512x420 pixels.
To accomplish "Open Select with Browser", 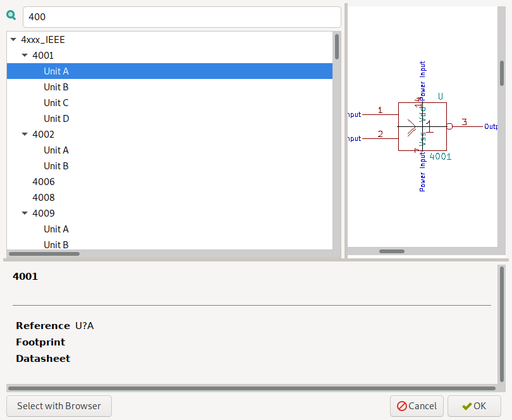I will (59, 406).
